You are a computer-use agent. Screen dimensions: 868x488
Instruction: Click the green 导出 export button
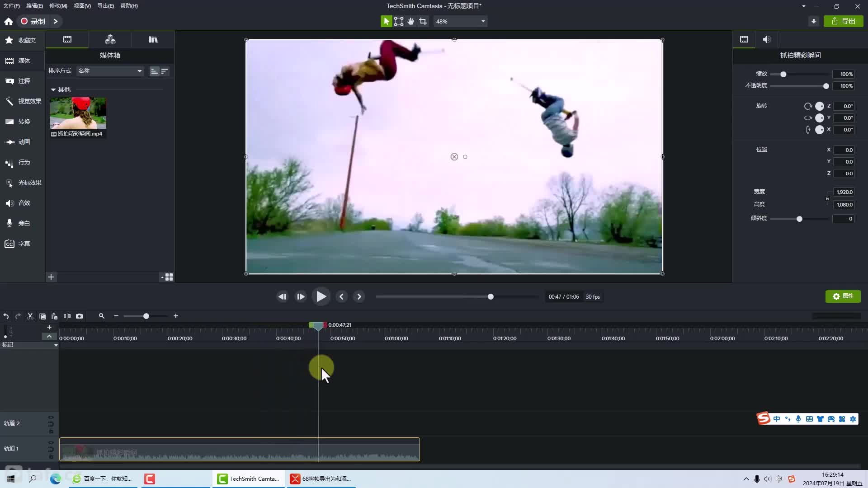click(844, 21)
